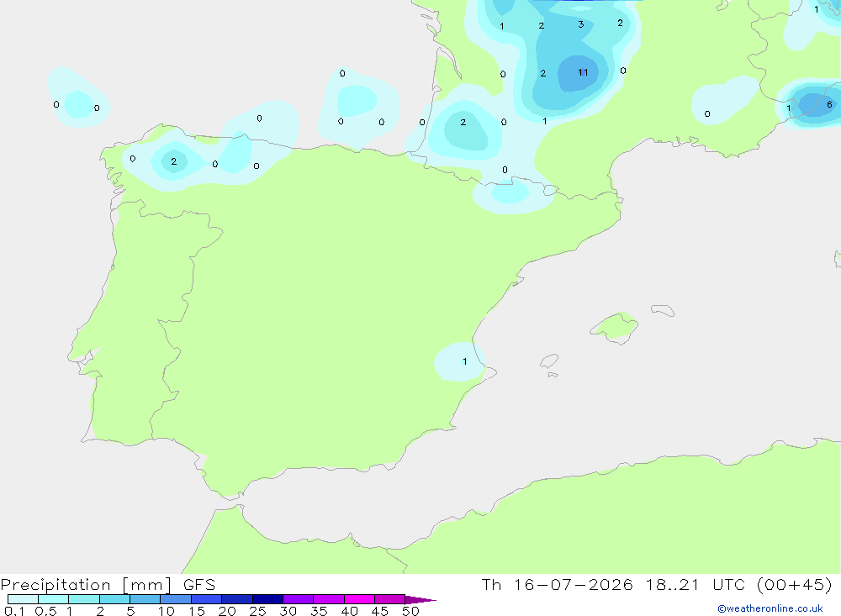Open the weatheronline.co.uk copyright link
Viewport: 841px width, 616px height.
point(770,608)
